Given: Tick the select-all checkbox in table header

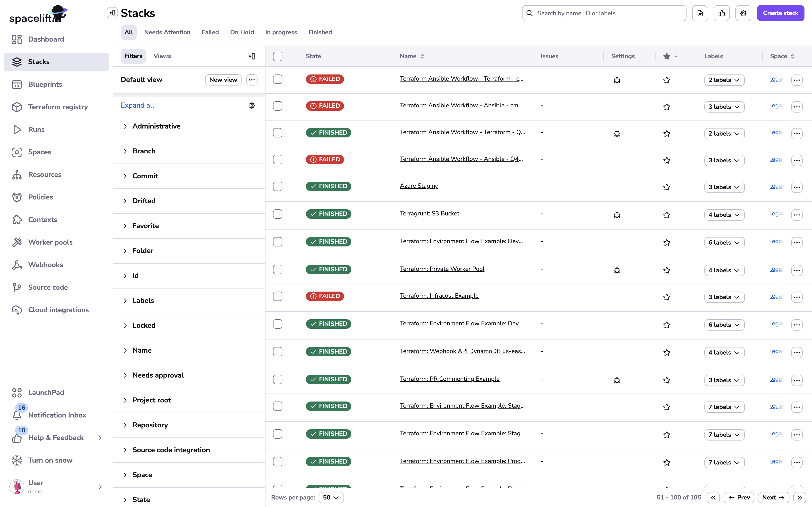Looking at the screenshot, I should coord(277,56).
